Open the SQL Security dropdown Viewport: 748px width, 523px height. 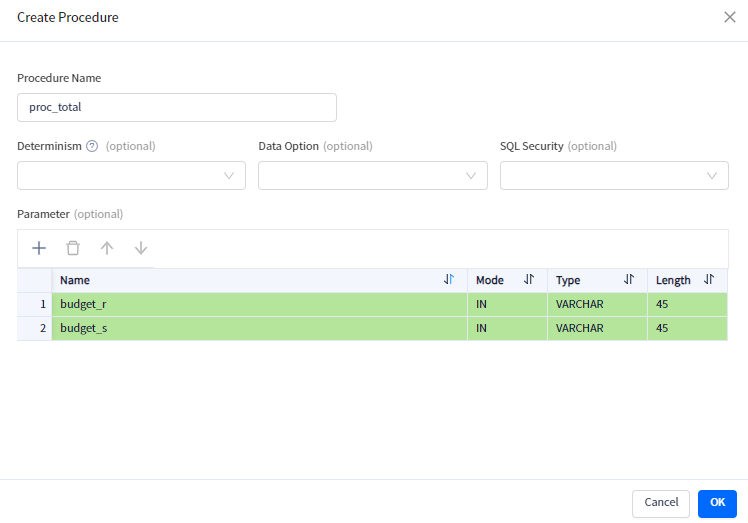(x=614, y=175)
